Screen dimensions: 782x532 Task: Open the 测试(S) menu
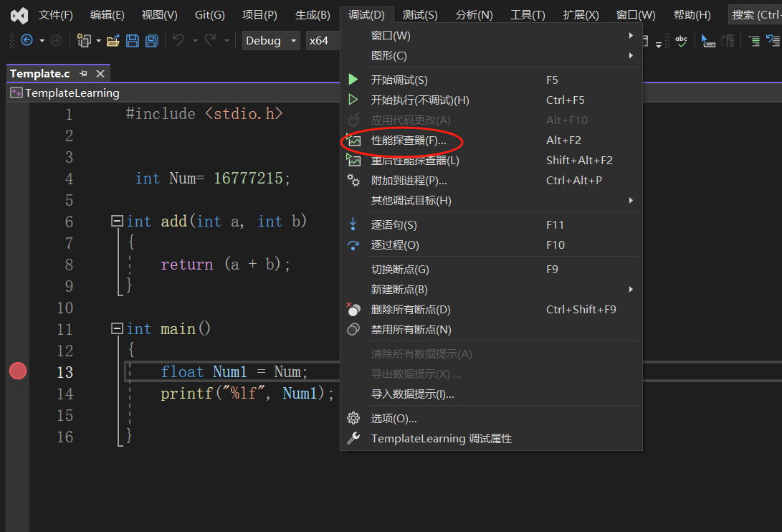[x=420, y=15]
